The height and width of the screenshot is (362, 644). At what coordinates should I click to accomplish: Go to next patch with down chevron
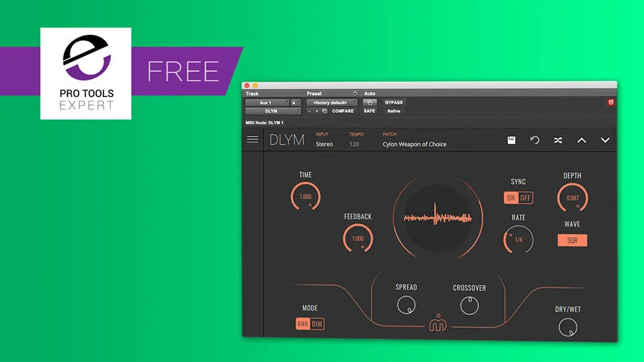pos(605,140)
